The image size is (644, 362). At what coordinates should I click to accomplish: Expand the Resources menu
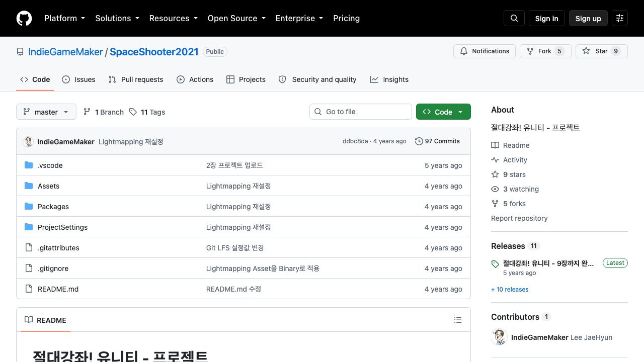[174, 18]
